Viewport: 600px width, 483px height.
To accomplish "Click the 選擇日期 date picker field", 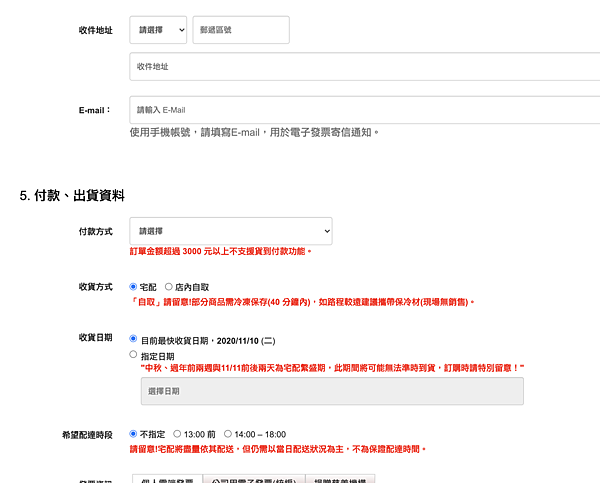I will pos(332,391).
